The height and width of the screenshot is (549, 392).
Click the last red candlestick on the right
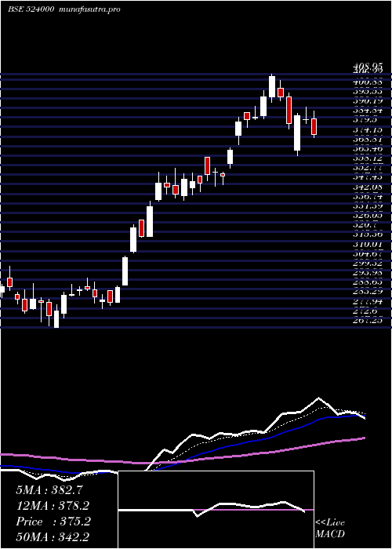click(x=314, y=126)
